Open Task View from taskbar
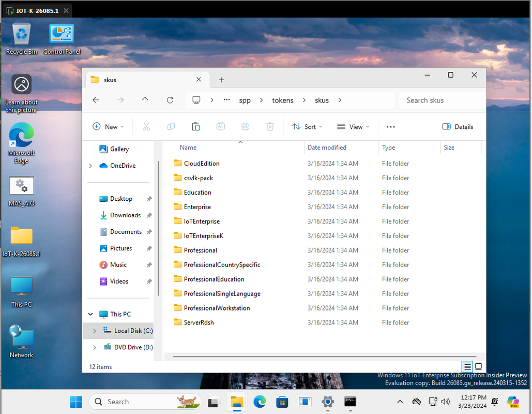The image size is (532, 414). (214, 402)
